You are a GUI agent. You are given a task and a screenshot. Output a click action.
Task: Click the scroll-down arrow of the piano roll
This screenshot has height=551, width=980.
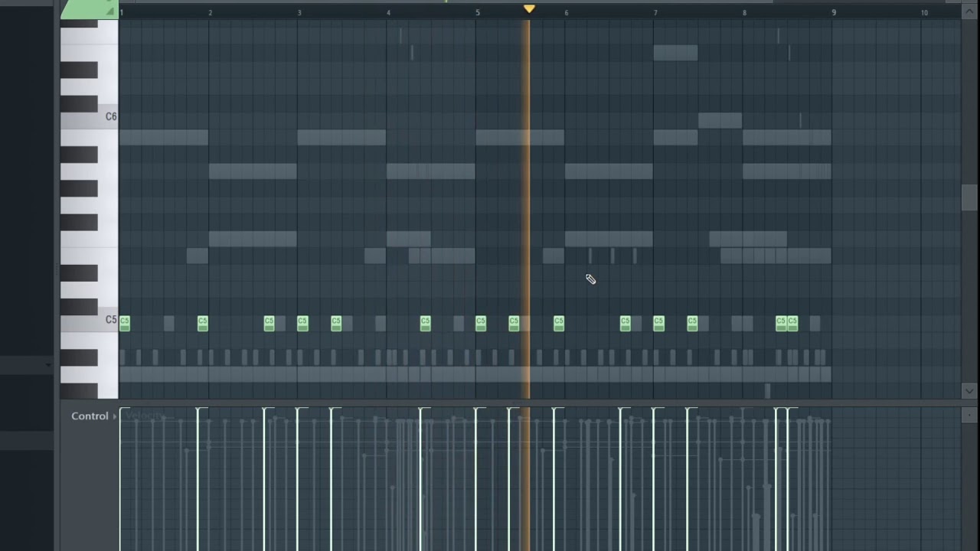click(x=969, y=391)
